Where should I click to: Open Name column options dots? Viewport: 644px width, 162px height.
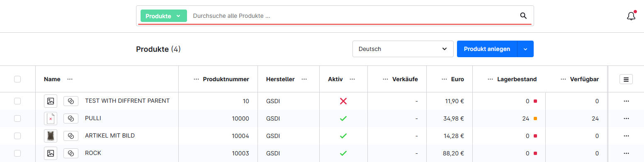pos(70,79)
